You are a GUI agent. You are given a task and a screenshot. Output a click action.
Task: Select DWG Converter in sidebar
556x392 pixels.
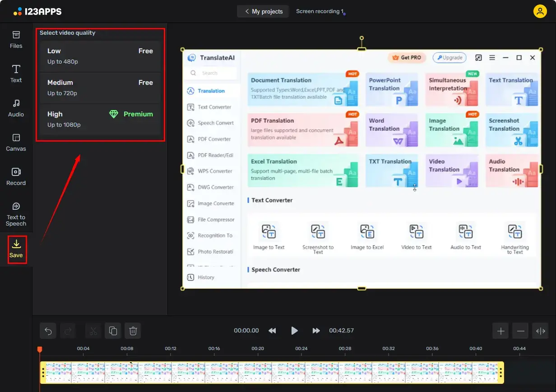coord(211,187)
